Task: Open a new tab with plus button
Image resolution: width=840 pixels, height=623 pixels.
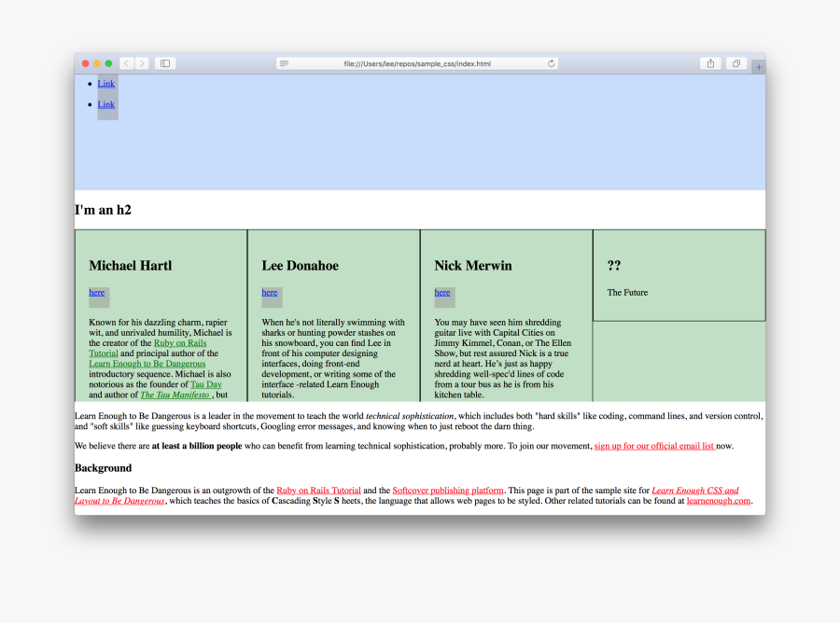Action: pyautogui.click(x=758, y=67)
